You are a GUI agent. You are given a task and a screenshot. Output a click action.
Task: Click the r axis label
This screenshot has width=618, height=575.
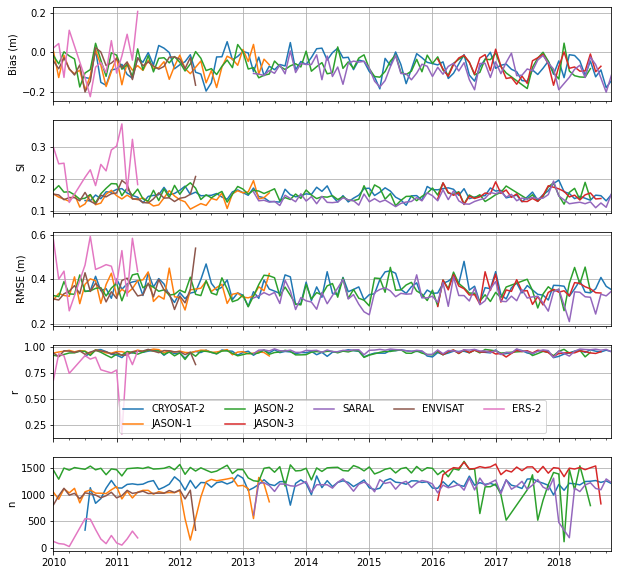(x=15, y=392)
